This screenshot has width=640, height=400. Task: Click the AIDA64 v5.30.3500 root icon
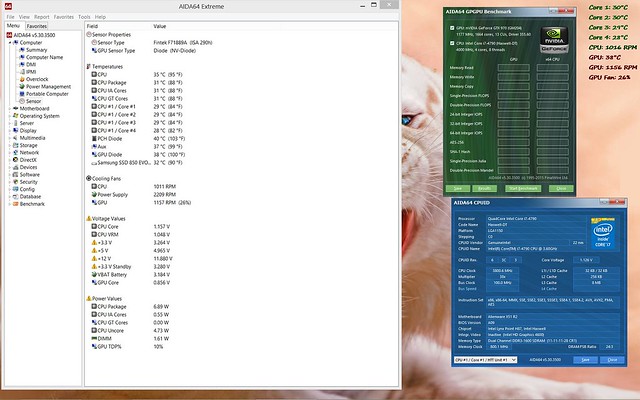coord(9,35)
